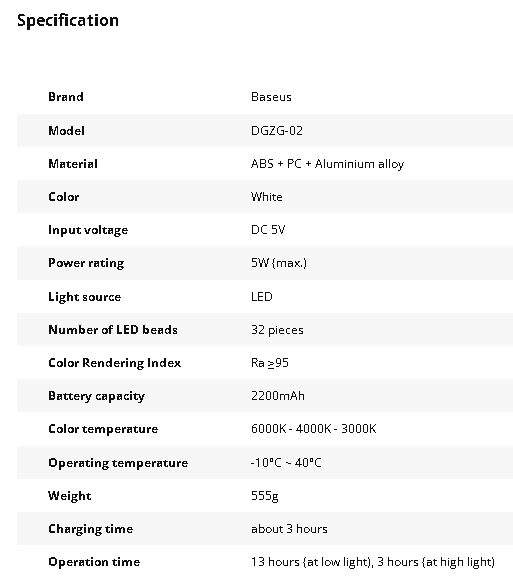Select the Operating temperature label
The image size is (513, 582).
(x=118, y=463)
